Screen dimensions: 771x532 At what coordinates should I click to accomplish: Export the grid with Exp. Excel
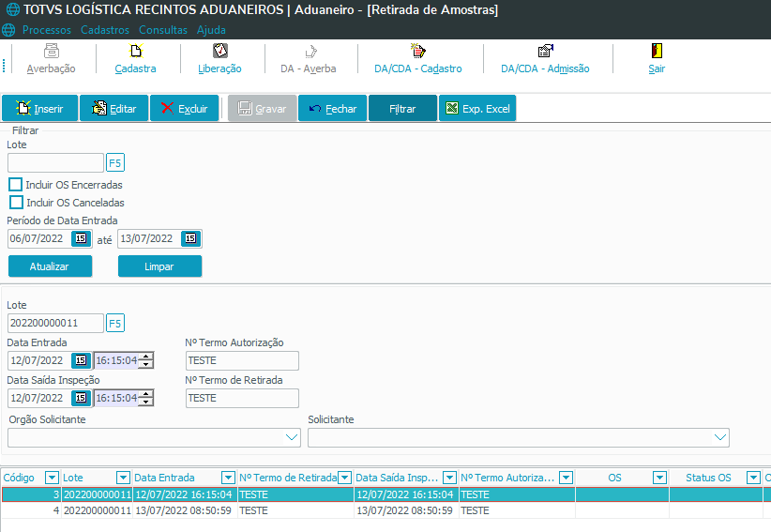tap(477, 108)
